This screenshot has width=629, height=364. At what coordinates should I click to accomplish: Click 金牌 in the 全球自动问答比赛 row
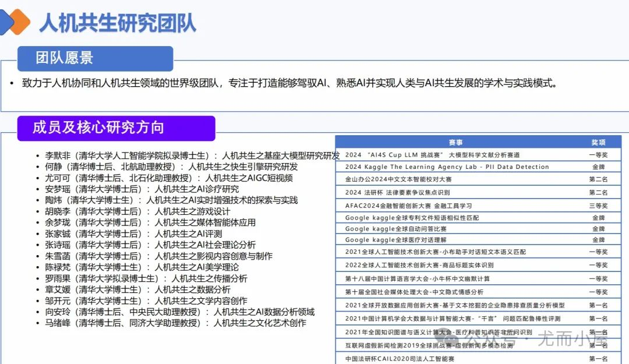pos(598,229)
